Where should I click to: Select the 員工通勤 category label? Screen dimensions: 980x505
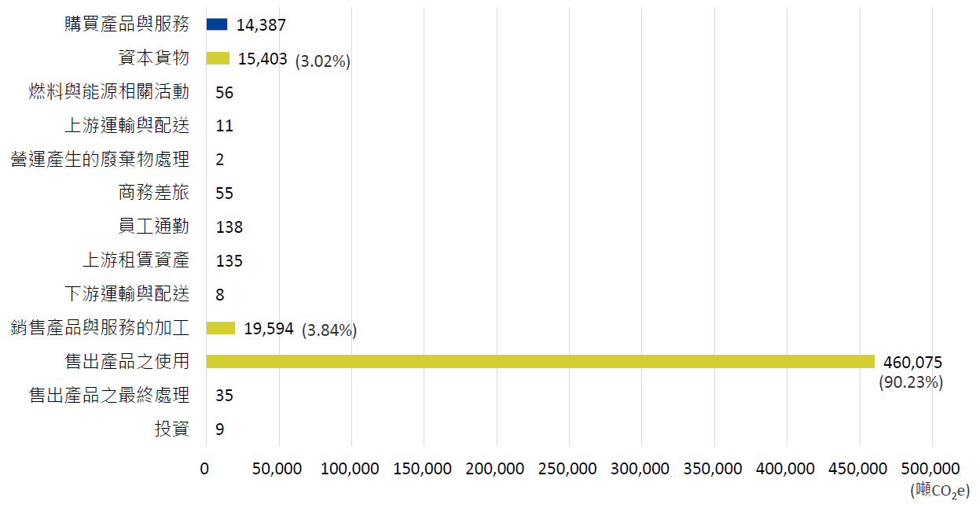coord(153,227)
